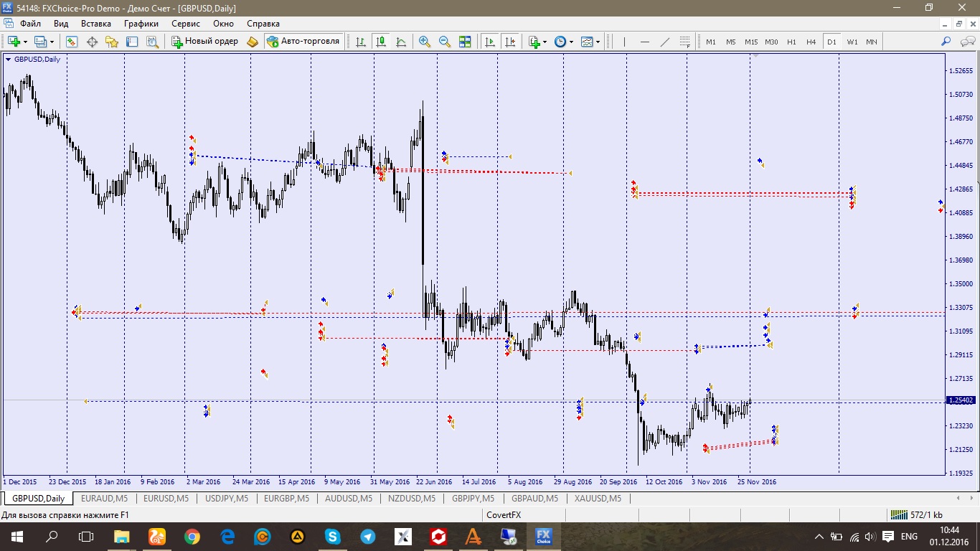Viewport: 980px width, 551px height.
Task: Open the Вставка menu
Action: [x=96, y=24]
